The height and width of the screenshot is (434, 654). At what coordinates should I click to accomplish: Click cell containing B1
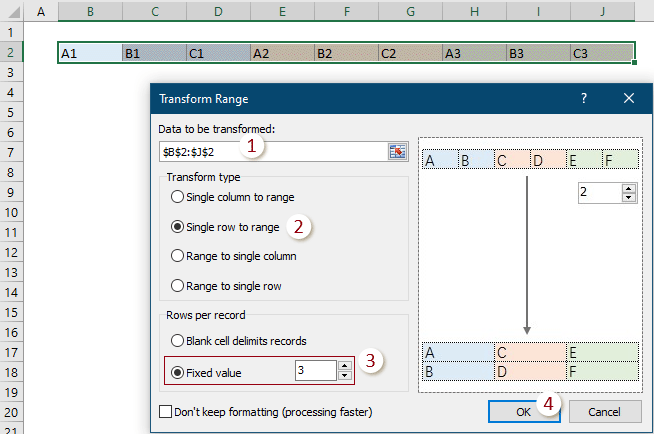coord(155,53)
